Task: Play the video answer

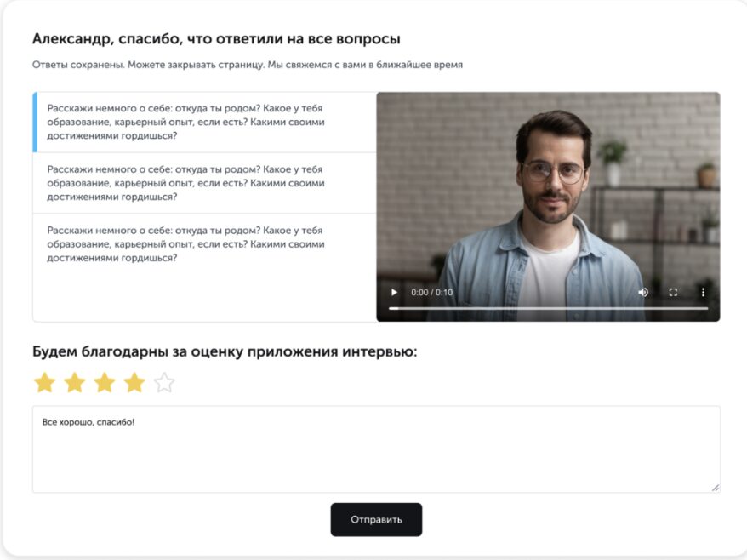Action: click(394, 292)
